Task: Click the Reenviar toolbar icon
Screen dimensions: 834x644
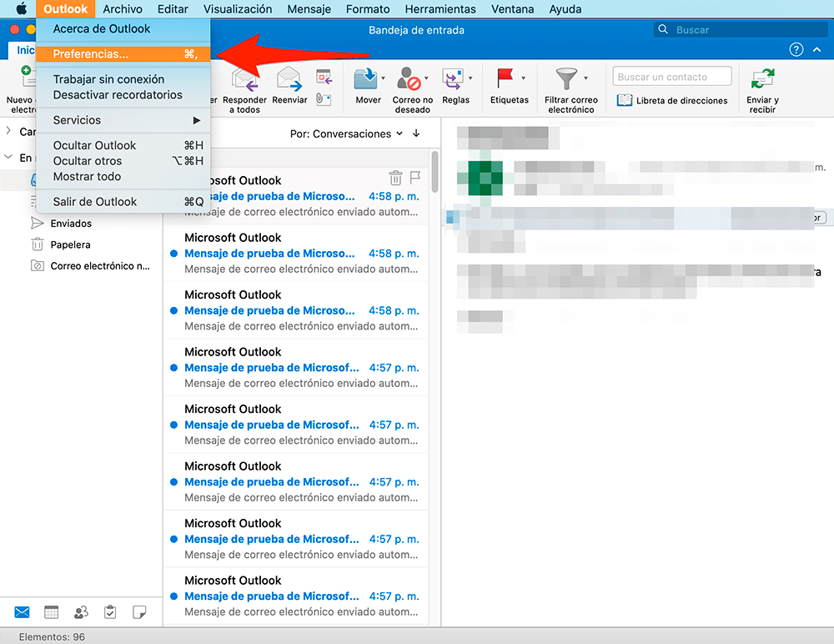Action: point(289,79)
